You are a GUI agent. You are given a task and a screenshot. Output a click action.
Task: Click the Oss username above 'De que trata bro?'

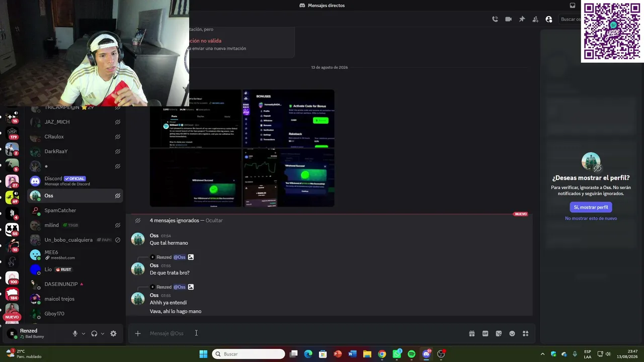[154, 265]
